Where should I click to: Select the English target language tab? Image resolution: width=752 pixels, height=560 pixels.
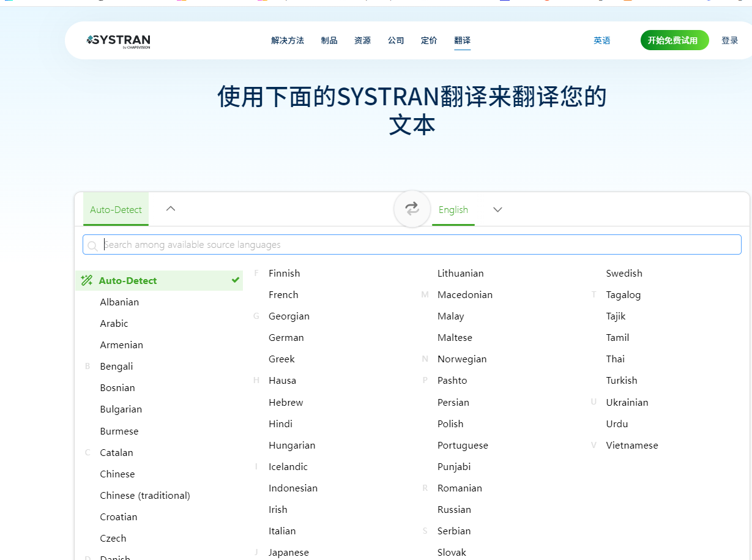click(453, 209)
